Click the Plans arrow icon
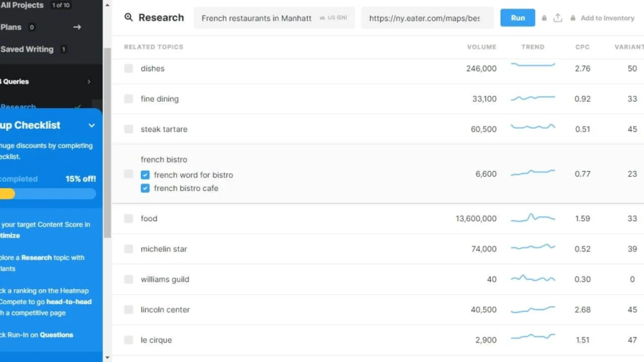Screen dimensions: 644x362 [x=77, y=27]
